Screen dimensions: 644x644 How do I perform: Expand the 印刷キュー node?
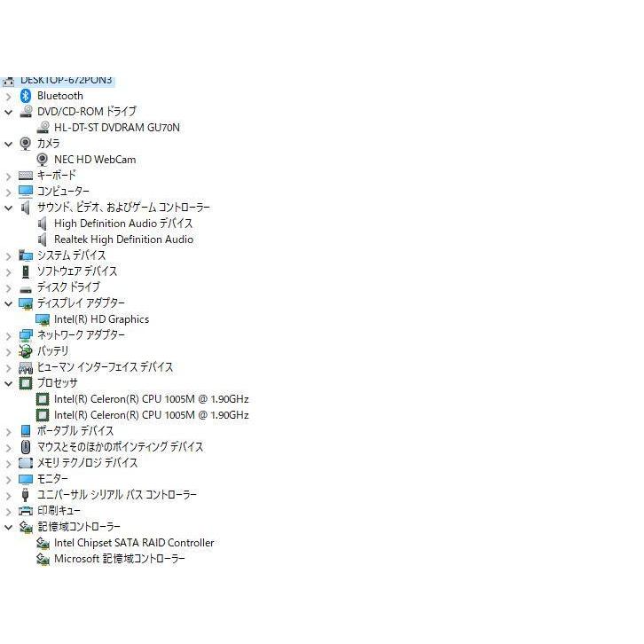click(x=8, y=513)
